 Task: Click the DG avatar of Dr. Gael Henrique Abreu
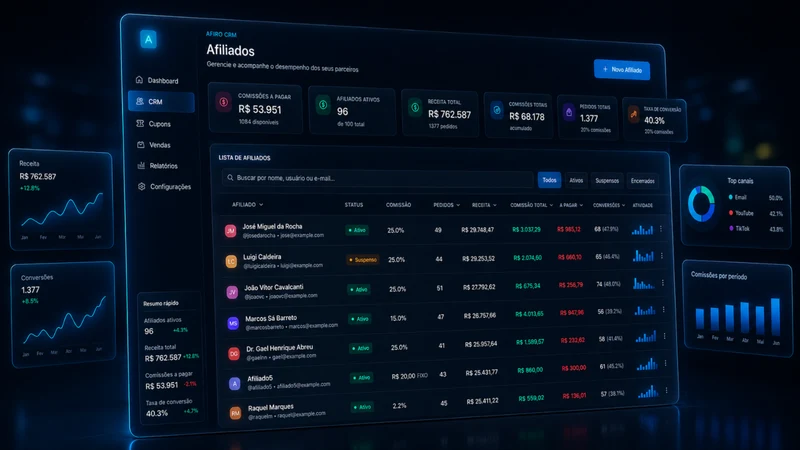click(x=234, y=354)
